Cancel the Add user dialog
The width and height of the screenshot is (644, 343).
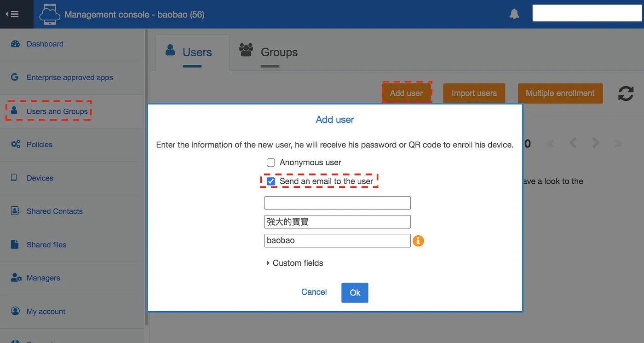[x=314, y=292]
